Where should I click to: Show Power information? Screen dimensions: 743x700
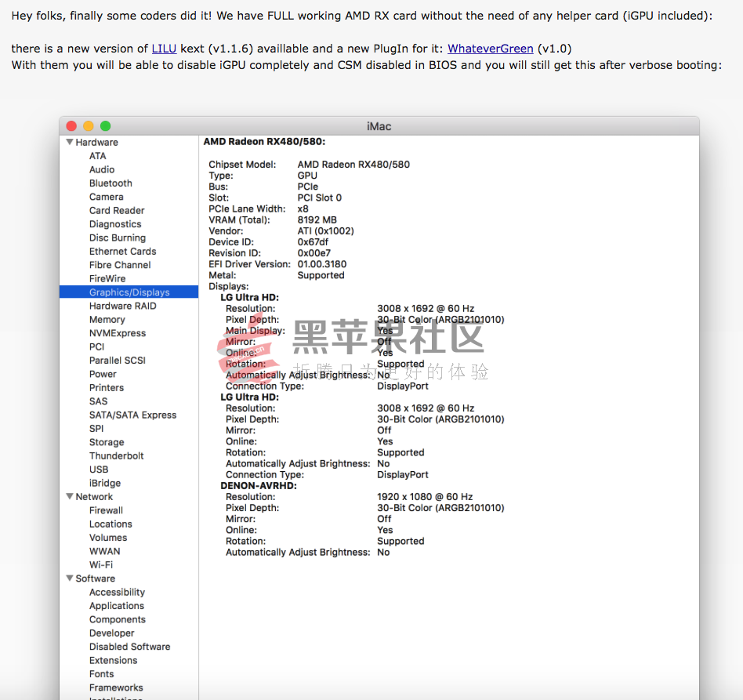point(103,374)
